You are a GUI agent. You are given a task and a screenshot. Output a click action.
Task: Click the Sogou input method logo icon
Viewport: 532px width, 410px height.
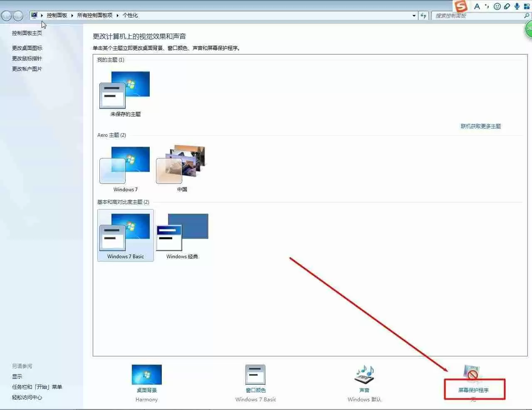[461, 6]
